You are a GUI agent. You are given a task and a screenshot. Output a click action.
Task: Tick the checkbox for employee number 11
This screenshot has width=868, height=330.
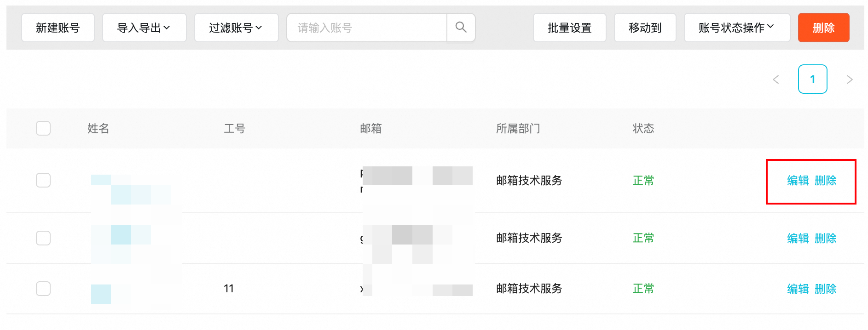click(x=43, y=289)
